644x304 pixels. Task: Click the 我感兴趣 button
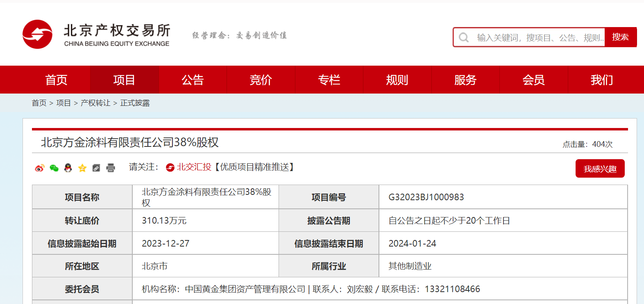click(600, 169)
